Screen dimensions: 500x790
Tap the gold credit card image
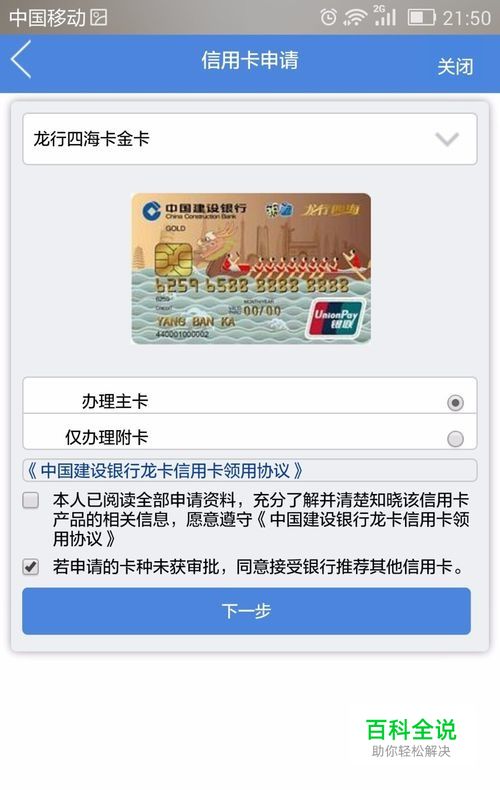251,269
